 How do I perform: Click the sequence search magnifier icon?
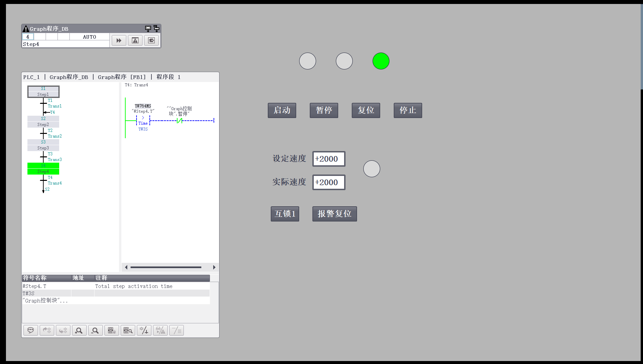pyautogui.click(x=128, y=330)
